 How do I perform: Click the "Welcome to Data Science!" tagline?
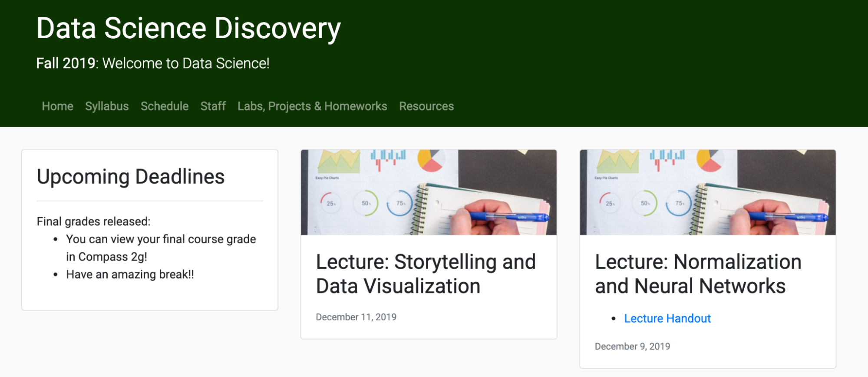pos(186,63)
